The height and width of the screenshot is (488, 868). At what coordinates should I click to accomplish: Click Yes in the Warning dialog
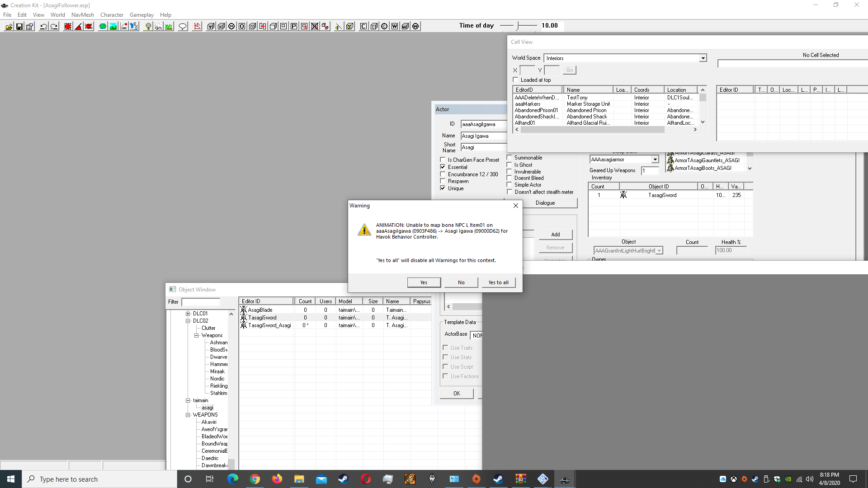pos(424,282)
